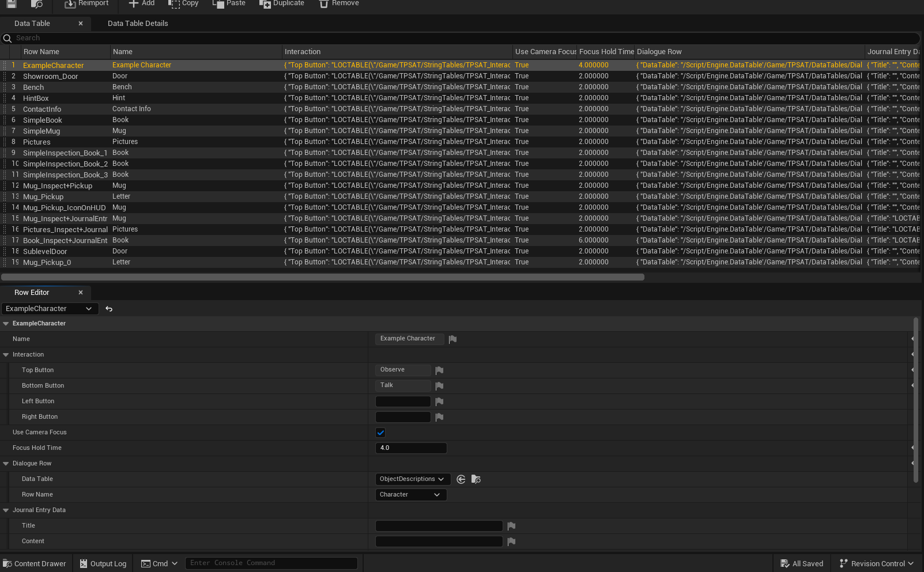
Task: Open the Output Log
Action: (103, 563)
